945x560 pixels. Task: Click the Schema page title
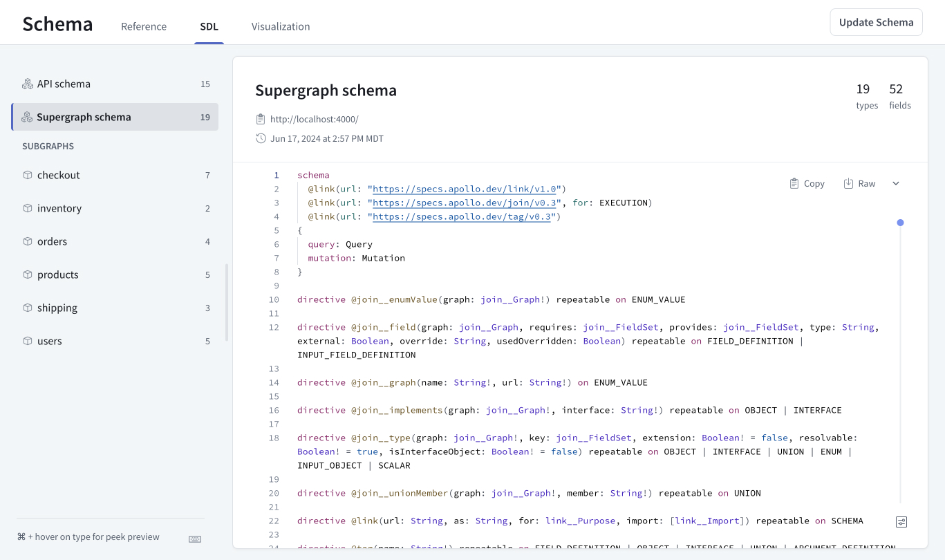coord(57,24)
